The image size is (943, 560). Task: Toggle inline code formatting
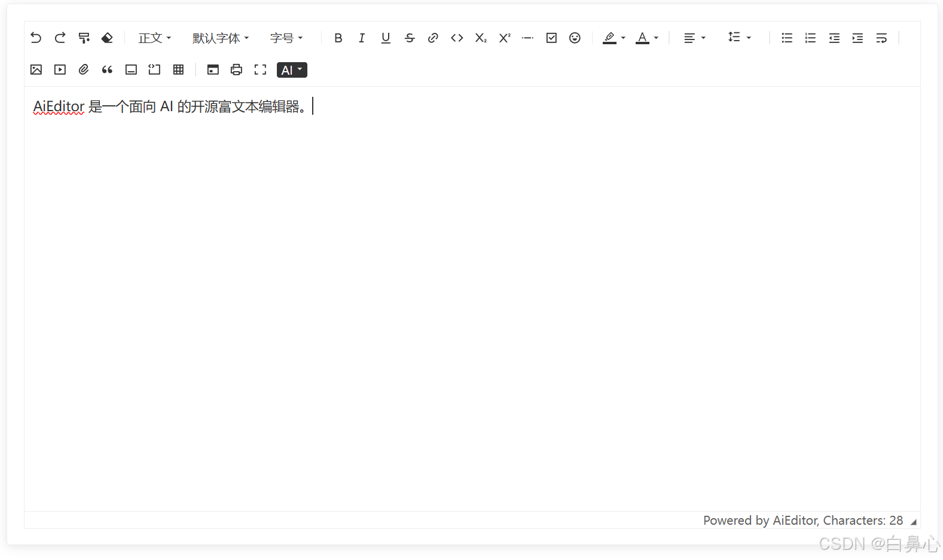coord(457,38)
